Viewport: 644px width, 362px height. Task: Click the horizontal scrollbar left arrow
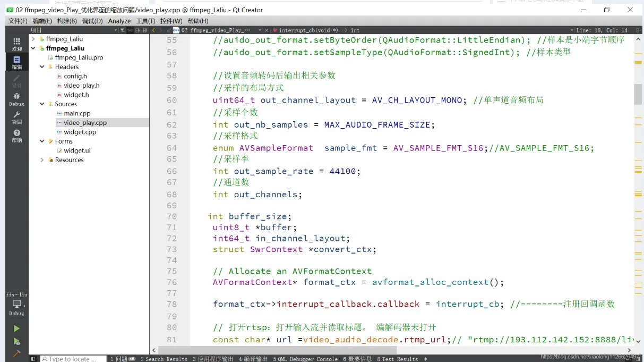pyautogui.click(x=154, y=350)
